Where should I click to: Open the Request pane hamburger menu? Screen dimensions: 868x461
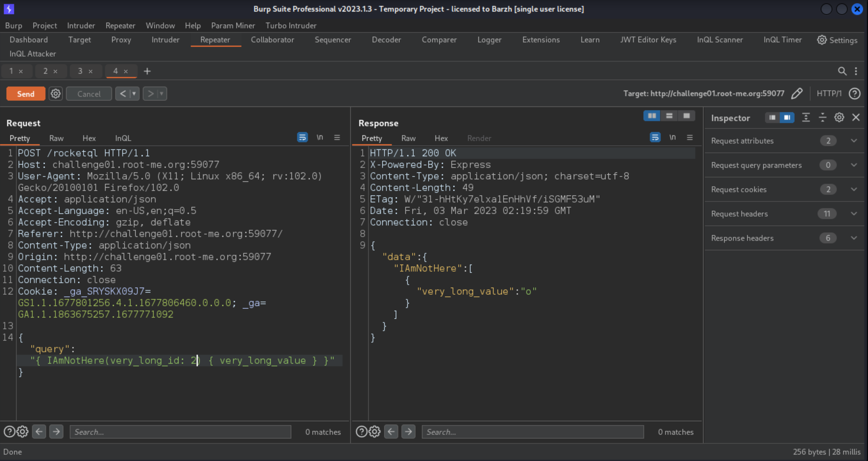tap(337, 137)
